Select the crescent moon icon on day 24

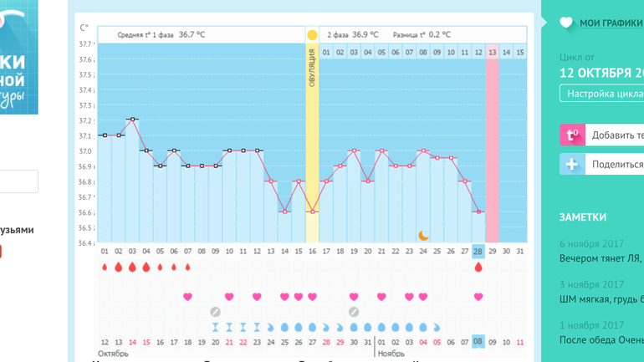coord(423,236)
